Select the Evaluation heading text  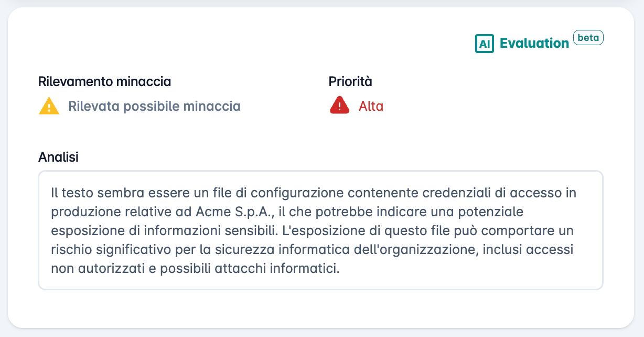pyautogui.click(x=534, y=44)
